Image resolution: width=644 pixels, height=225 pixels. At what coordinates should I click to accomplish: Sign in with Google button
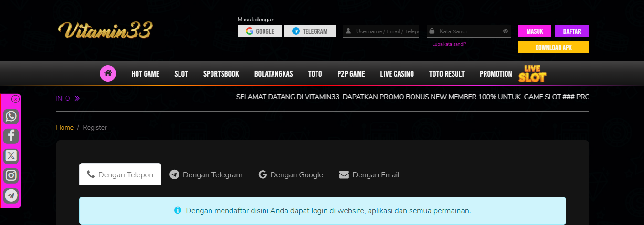click(260, 31)
